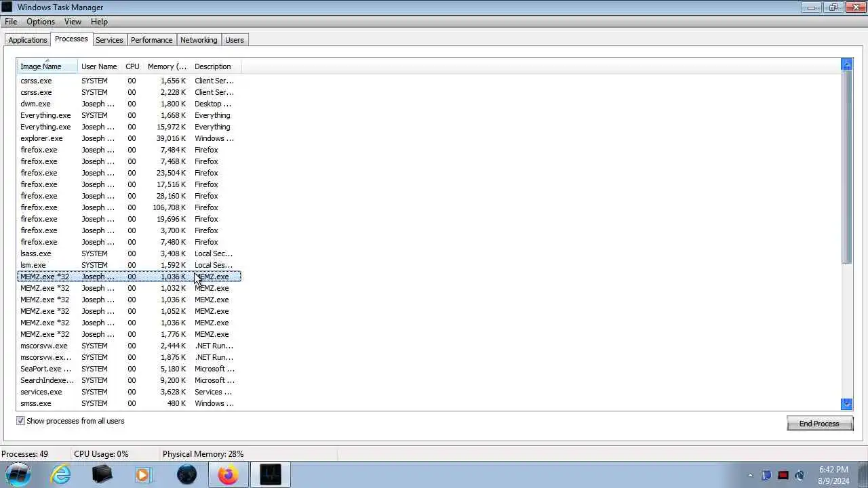This screenshot has width=868, height=488.
Task: Click the Task Manager taskbar button
Action: point(271,474)
